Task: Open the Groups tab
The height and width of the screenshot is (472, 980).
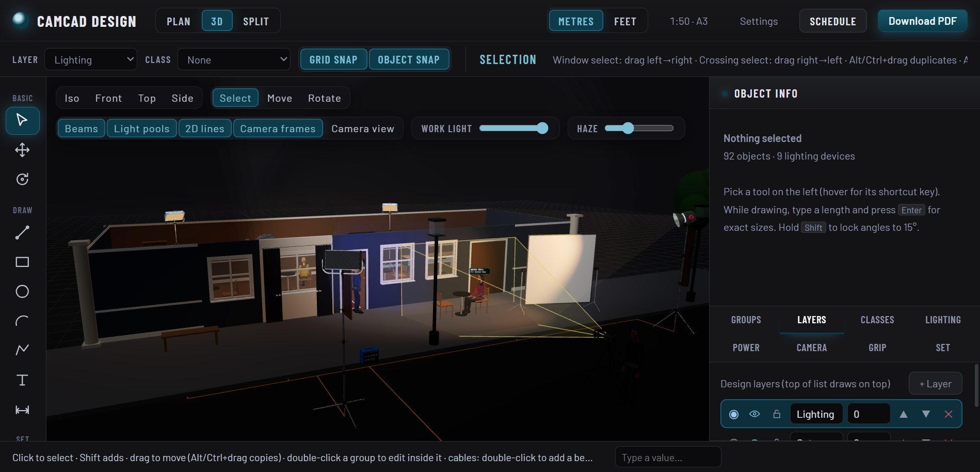Action: click(x=746, y=320)
